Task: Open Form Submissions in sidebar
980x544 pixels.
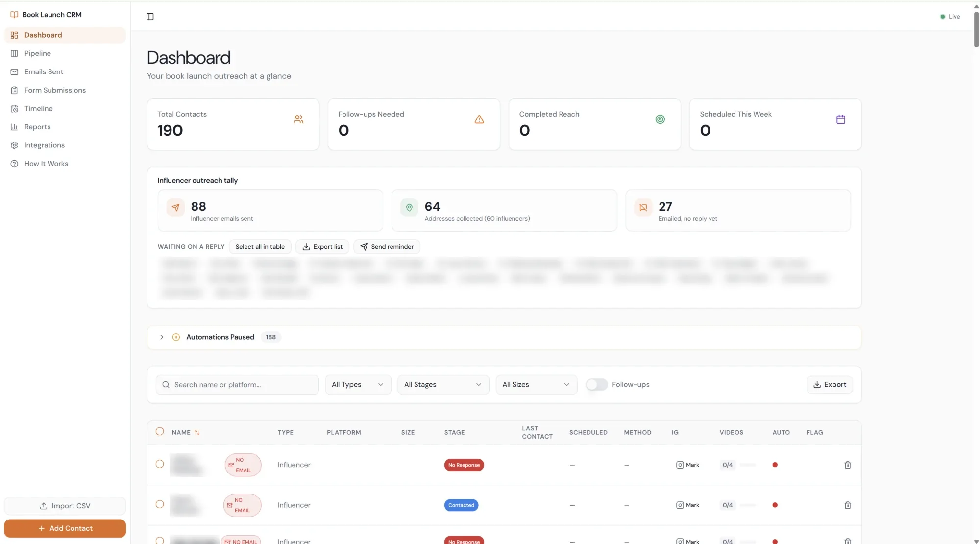Action: point(65,90)
